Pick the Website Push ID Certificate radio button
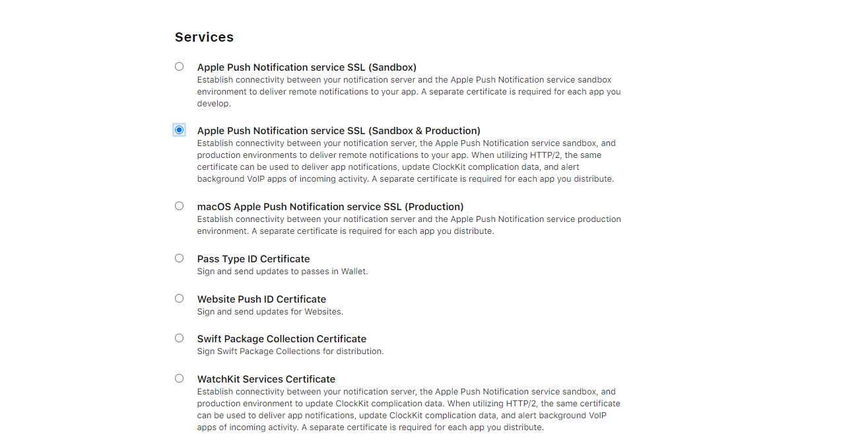Viewport: 868px width, 446px height. 179,298
